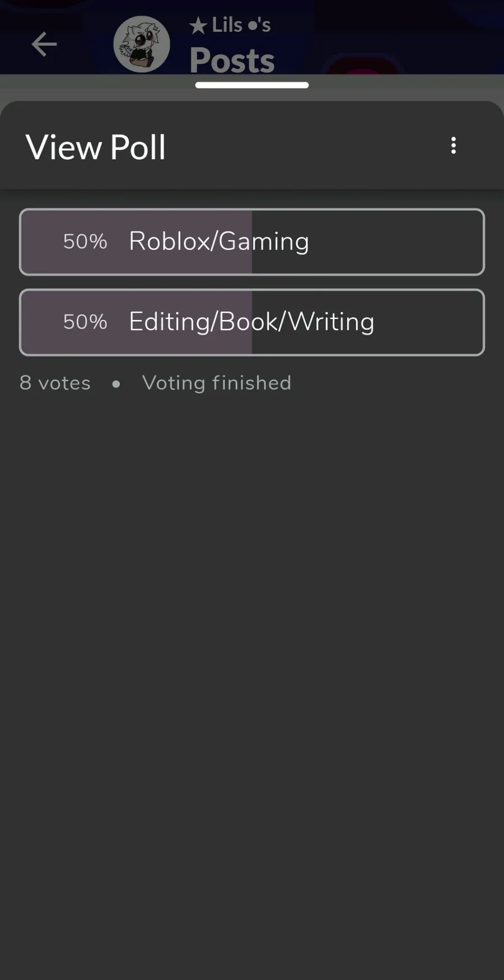The width and height of the screenshot is (504, 980).
Task: Tap the dot separator after 8 votes
Action: pos(116,384)
